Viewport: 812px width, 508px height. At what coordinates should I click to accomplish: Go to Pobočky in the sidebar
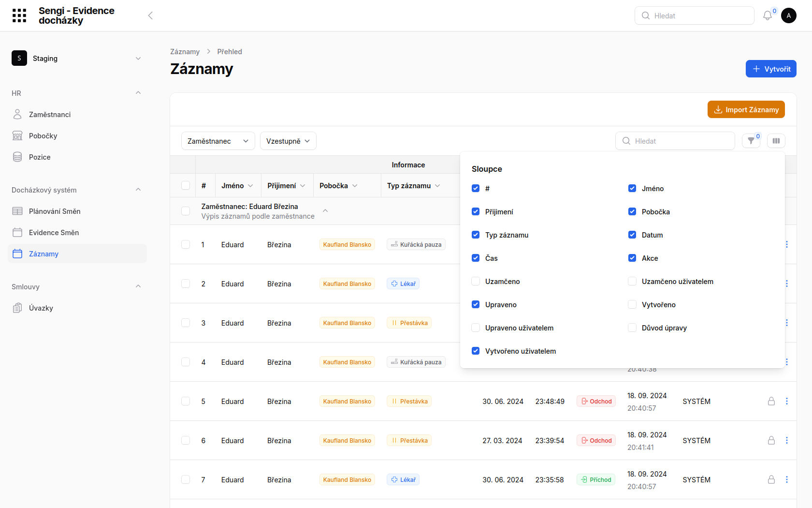(x=77, y=135)
